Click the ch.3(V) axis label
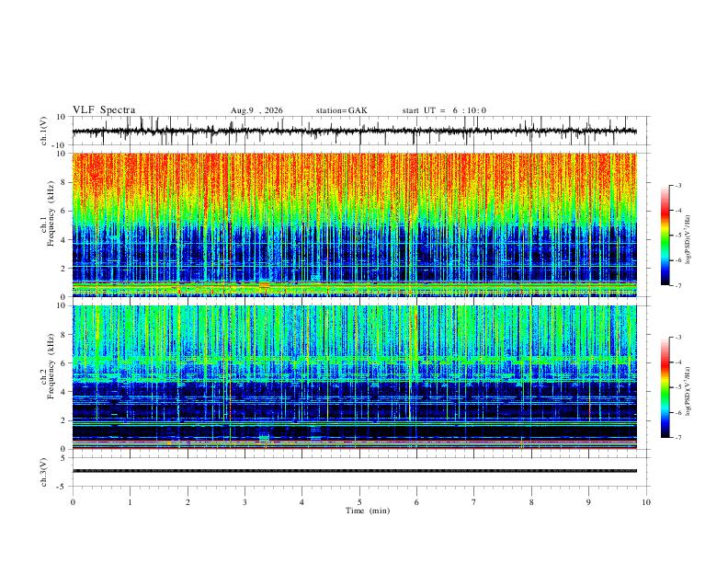This screenshot has height=563, width=728. pyautogui.click(x=44, y=472)
